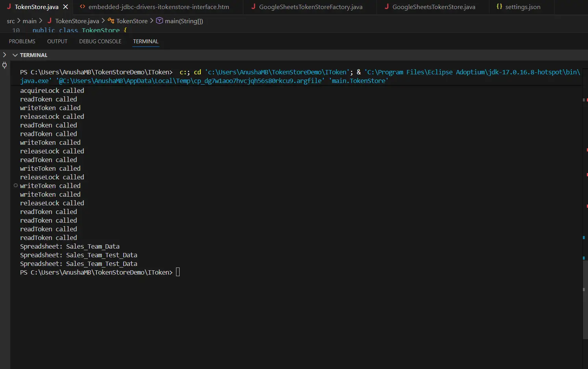Screen dimensions: 588x369
Task: Switch to the OUTPUT panel tab
Action: click(57, 41)
